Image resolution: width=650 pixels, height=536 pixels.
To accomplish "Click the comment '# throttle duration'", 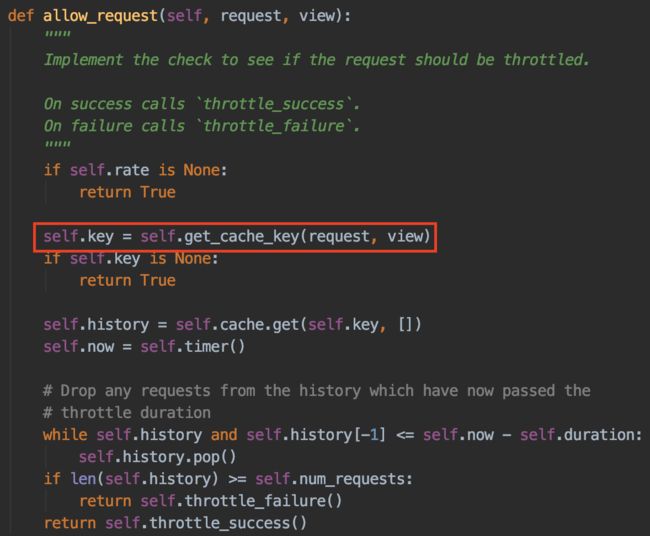I will [x=127, y=413].
